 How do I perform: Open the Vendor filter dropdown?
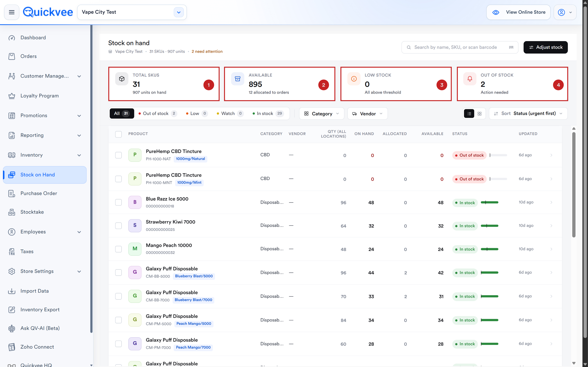pyautogui.click(x=368, y=114)
